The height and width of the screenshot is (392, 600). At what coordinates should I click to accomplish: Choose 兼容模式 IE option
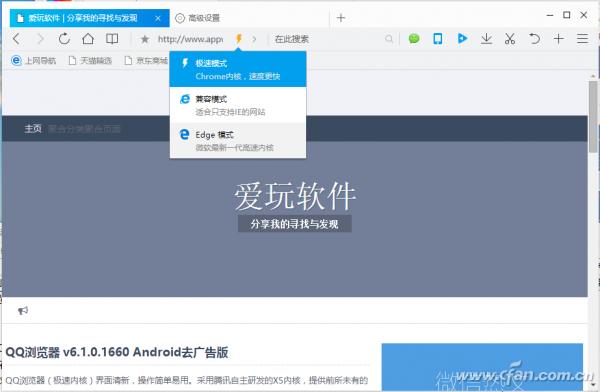coord(238,105)
